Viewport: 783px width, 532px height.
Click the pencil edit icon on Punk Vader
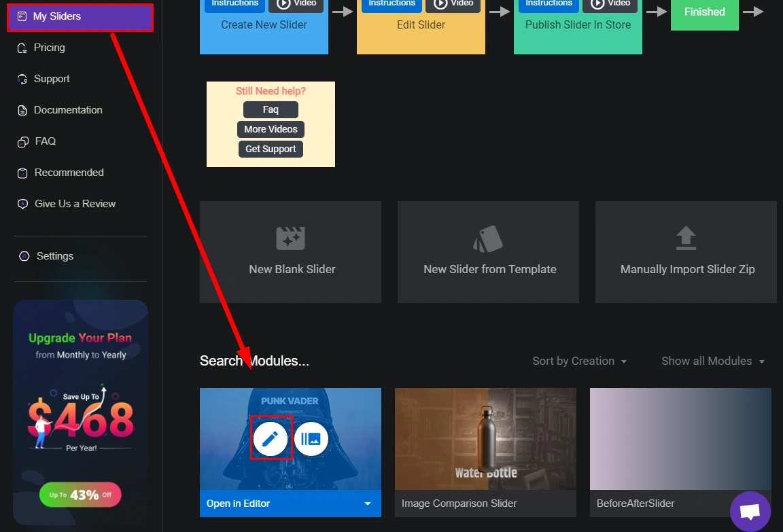270,439
